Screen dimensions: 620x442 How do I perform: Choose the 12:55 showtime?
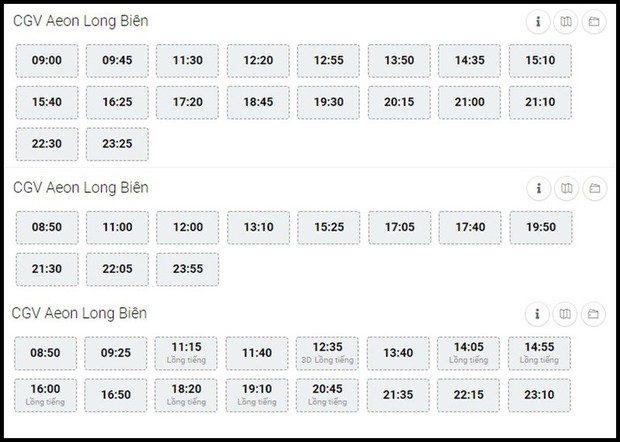pos(329,60)
